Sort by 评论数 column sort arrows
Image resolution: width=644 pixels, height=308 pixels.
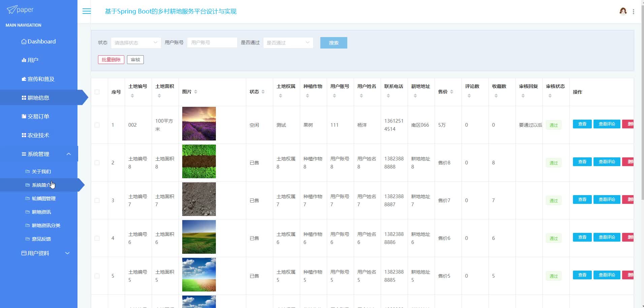[469, 96]
